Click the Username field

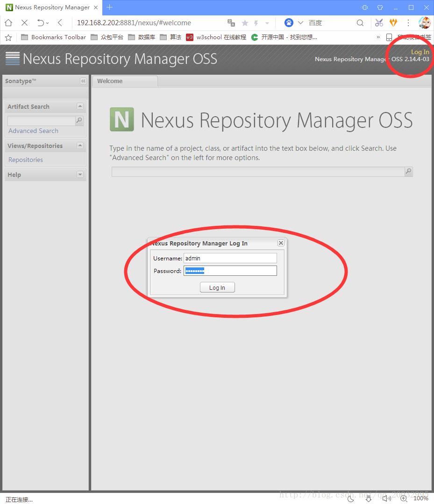pyautogui.click(x=230, y=258)
